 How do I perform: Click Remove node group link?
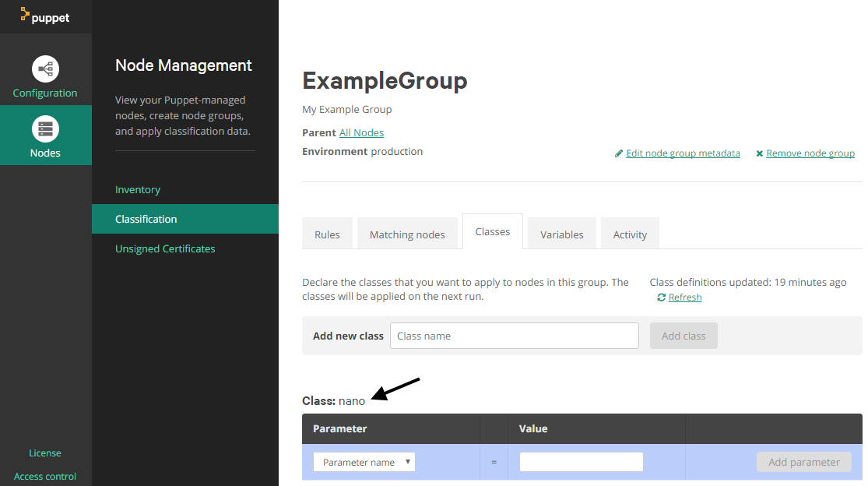coord(810,153)
